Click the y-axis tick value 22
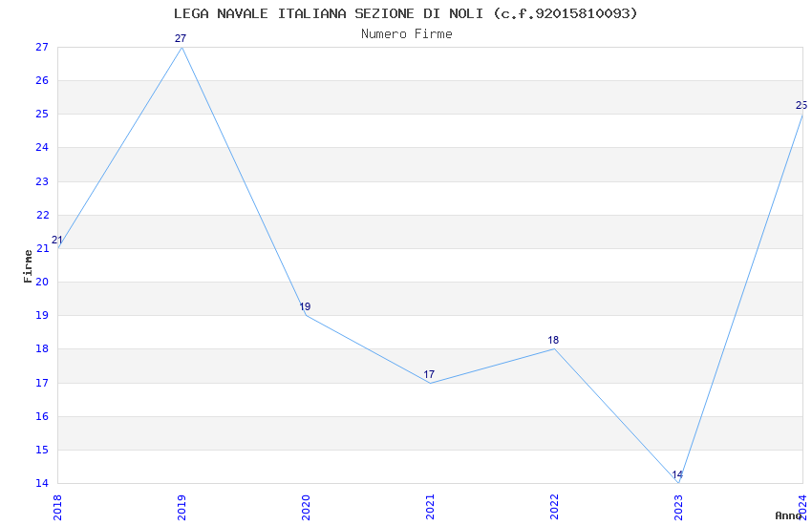This screenshot has width=812, height=525. 42,215
